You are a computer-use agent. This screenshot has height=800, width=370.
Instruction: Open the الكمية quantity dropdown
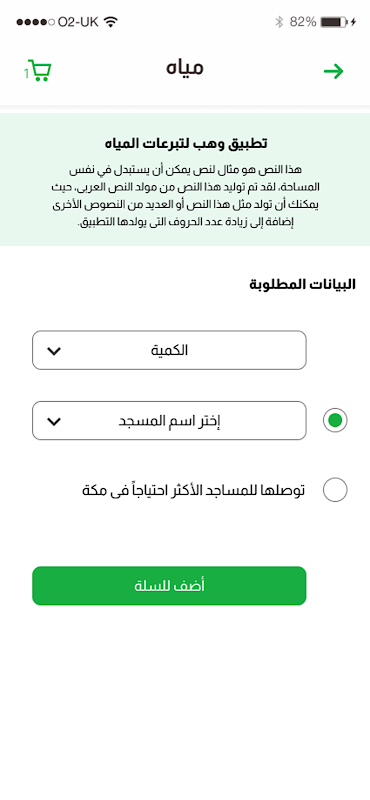coord(169,350)
